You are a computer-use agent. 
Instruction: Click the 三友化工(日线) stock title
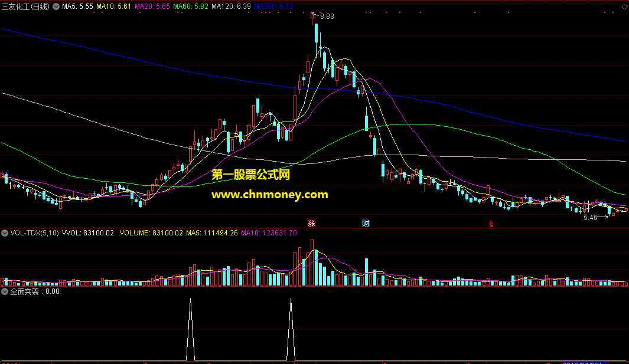click(25, 6)
